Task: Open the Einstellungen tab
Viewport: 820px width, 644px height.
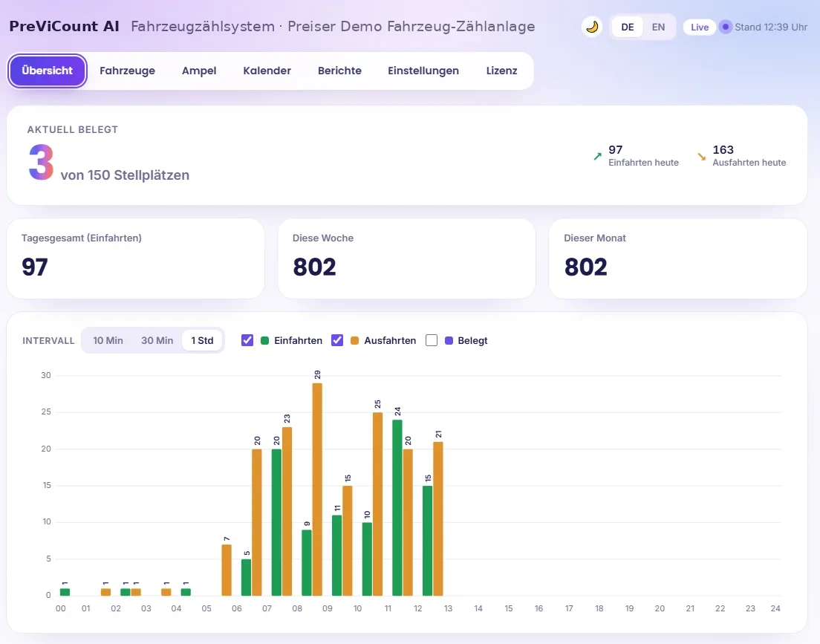Action: 423,71
